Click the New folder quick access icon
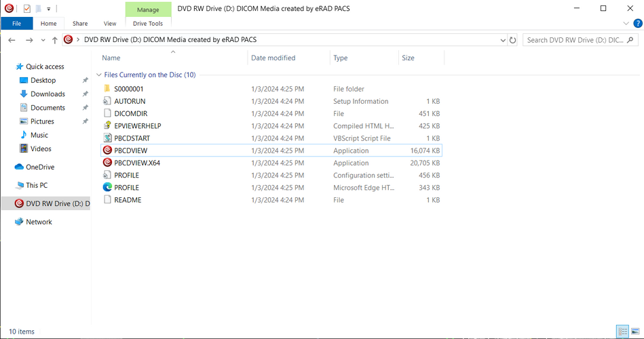644x339 pixels. click(38, 9)
